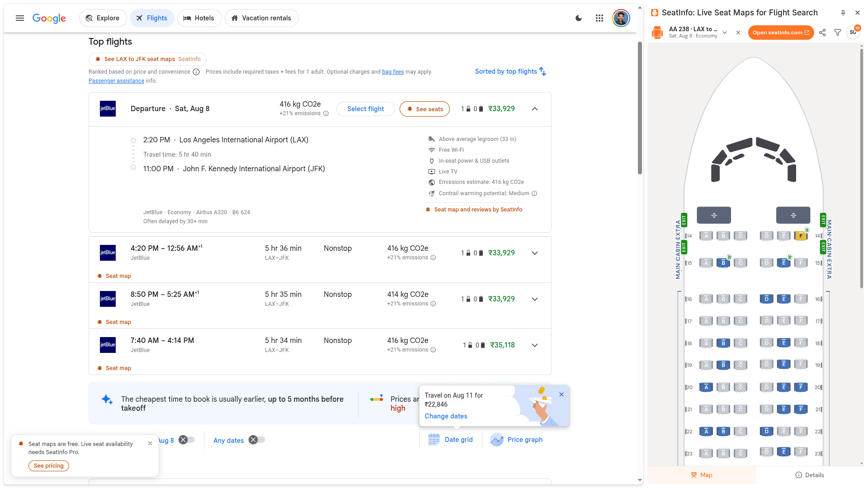Toggle dark mode moon icon

[579, 18]
